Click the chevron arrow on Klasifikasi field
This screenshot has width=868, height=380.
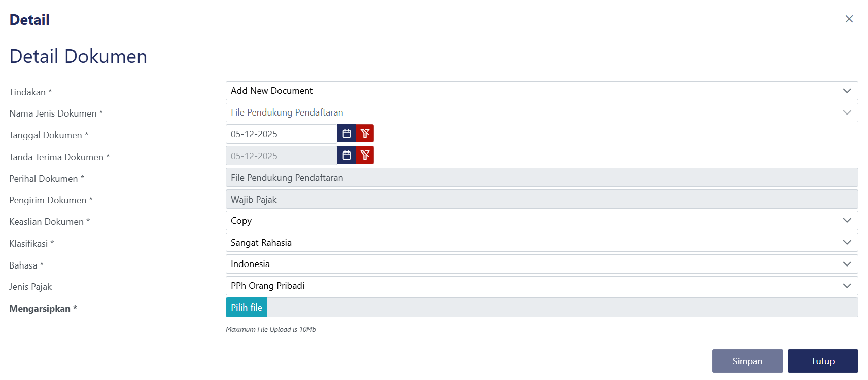coord(847,243)
